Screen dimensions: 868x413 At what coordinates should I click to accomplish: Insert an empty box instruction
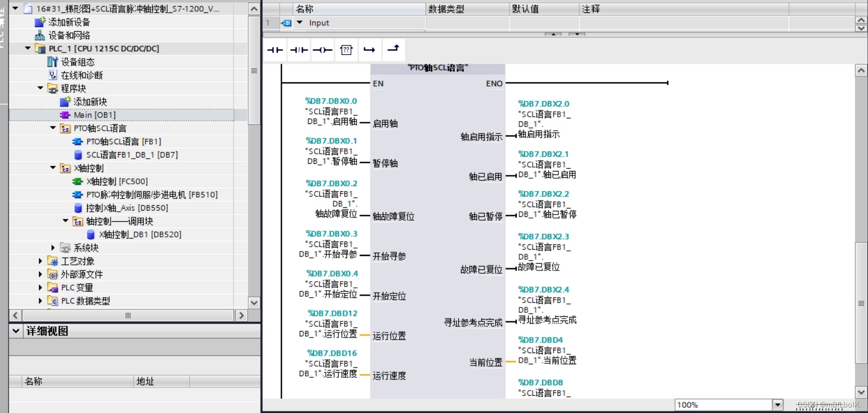346,50
